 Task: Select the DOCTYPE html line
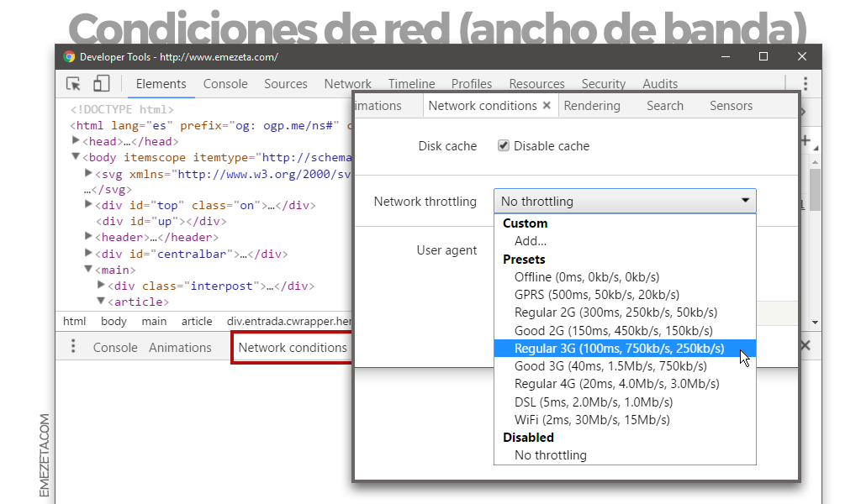tap(122, 109)
